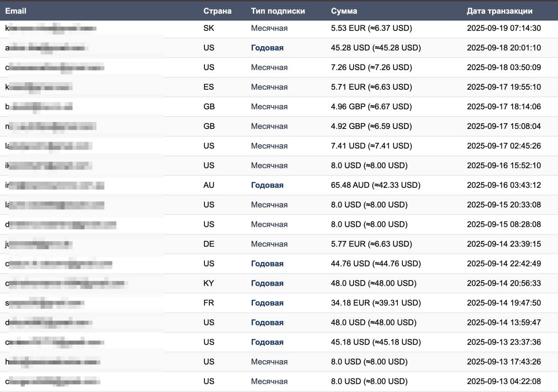The image size is (558, 392).
Task: Select the Сумма column header
Action: coord(344,11)
